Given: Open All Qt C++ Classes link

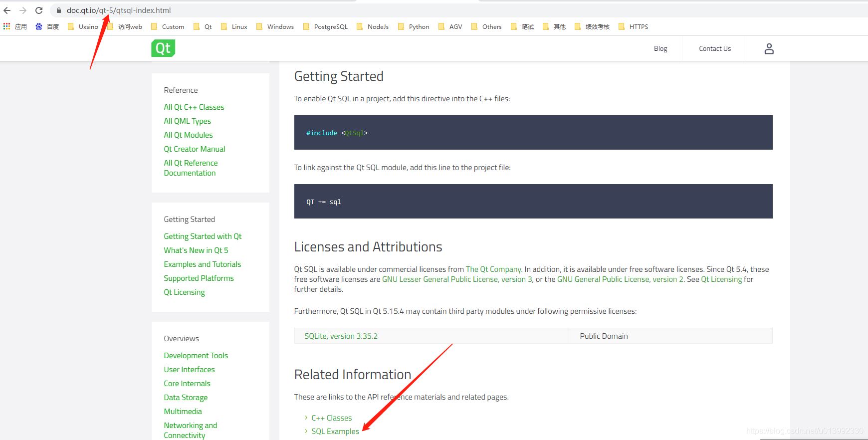Looking at the screenshot, I should tap(194, 107).
